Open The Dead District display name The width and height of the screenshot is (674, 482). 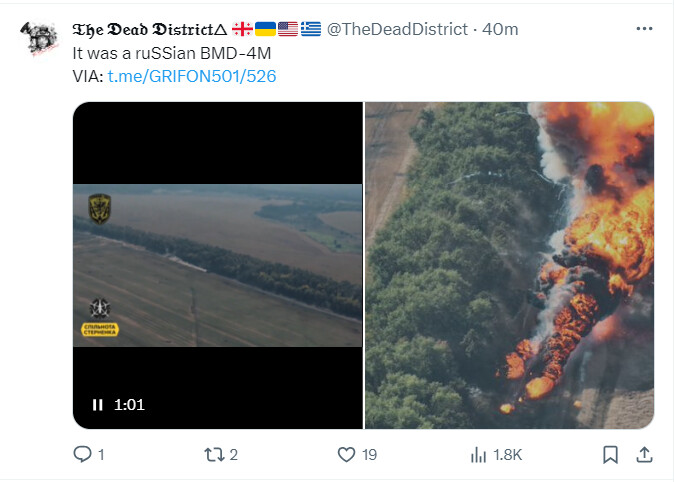(148, 30)
